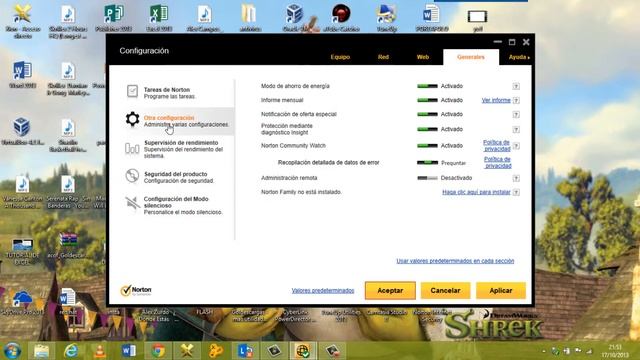The height and width of the screenshot is (360, 640).
Task: Switch off Norton Community Watch
Action: pos(427,146)
